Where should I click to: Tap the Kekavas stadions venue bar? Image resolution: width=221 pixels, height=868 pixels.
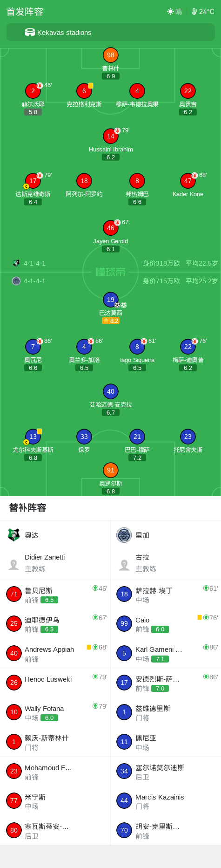(x=110, y=33)
